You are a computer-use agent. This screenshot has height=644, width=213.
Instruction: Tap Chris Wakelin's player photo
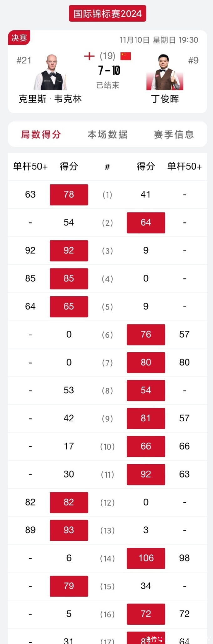coord(50,73)
